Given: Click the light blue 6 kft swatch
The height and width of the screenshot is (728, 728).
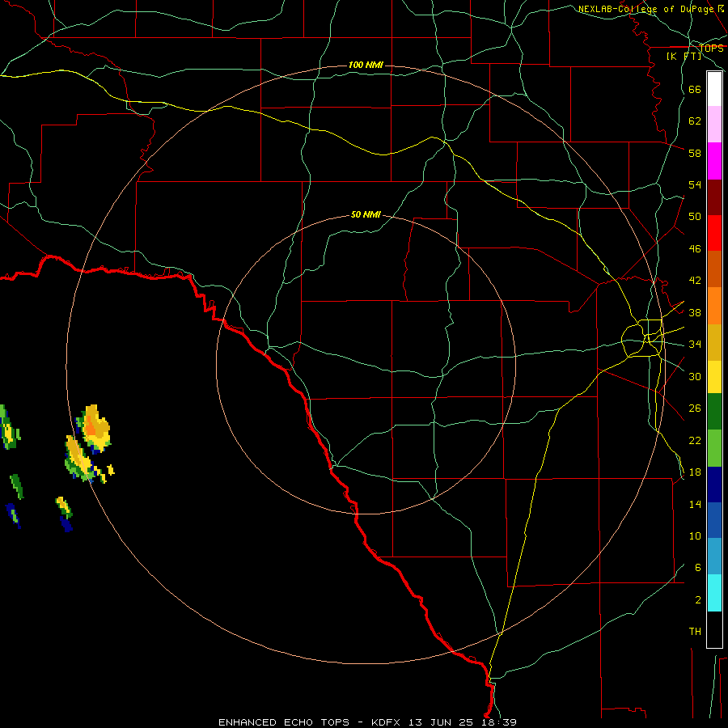Looking at the screenshot, I should (714, 557).
